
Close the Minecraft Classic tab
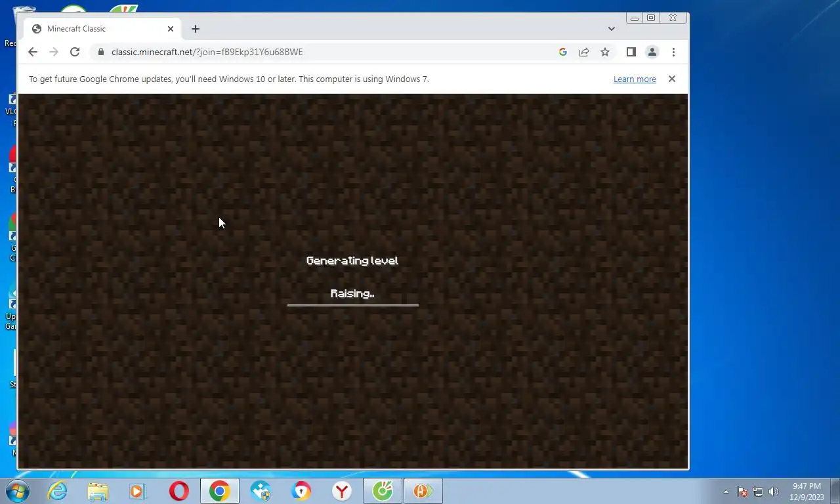click(171, 29)
